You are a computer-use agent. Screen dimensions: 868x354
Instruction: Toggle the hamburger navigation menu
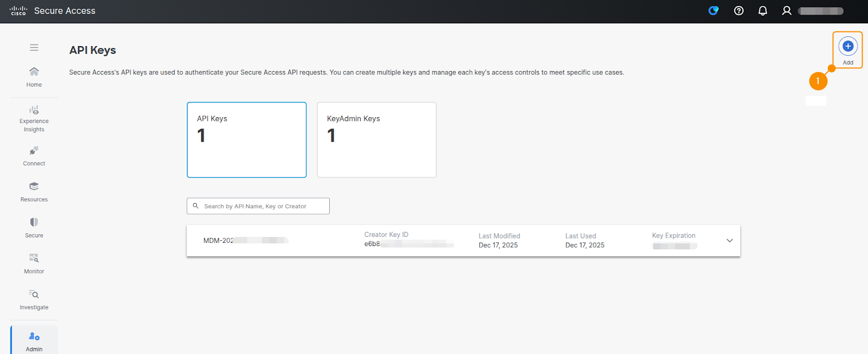34,48
